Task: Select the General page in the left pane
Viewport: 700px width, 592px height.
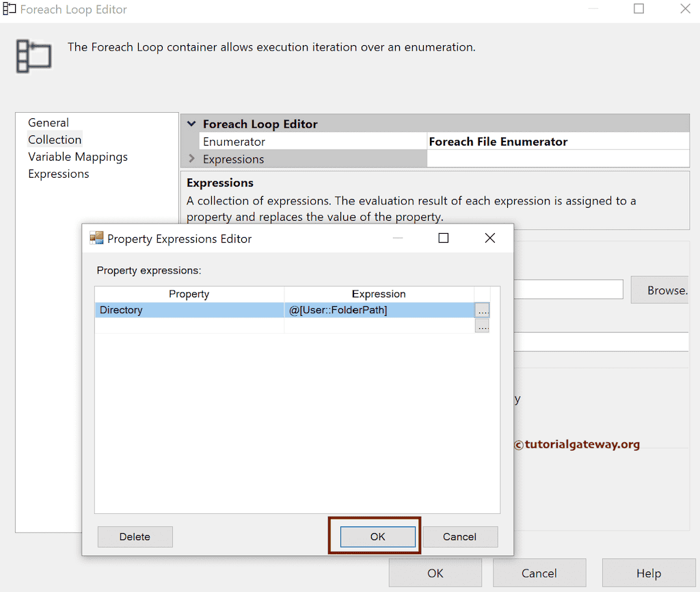Action: click(48, 122)
